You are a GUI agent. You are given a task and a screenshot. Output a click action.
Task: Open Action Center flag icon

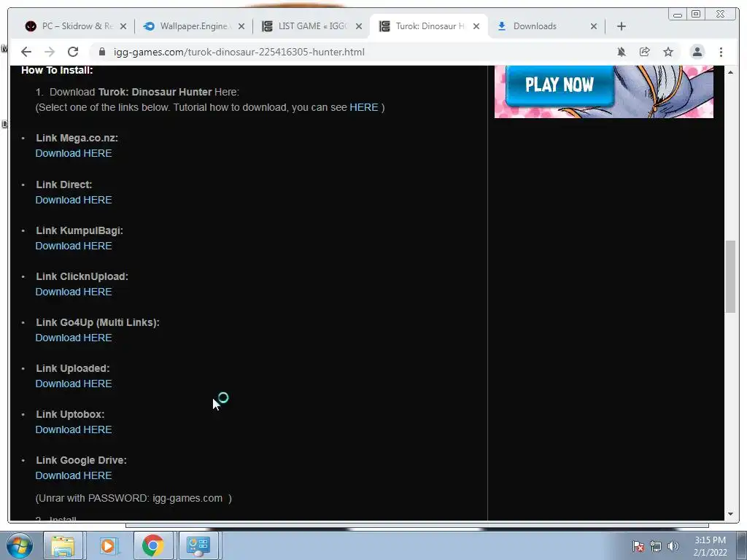click(x=638, y=546)
